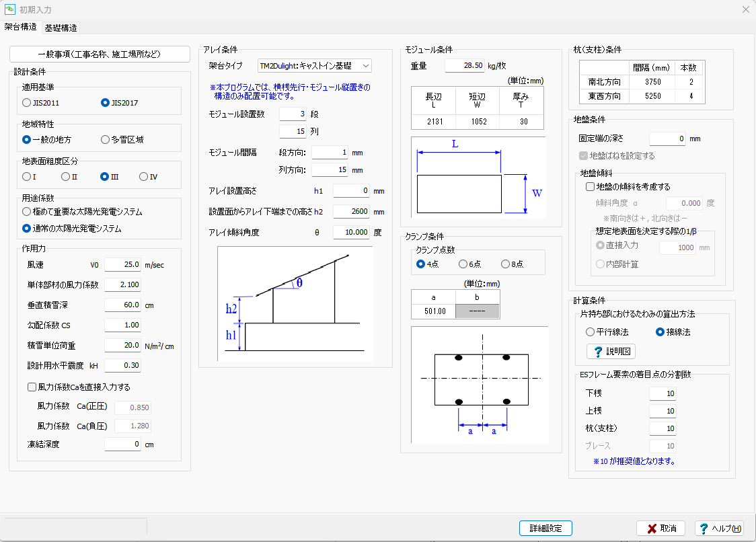Viewport: 756px width, 542px height.
Task: Click the 短辺 W cell value 1052
Action: (x=478, y=122)
